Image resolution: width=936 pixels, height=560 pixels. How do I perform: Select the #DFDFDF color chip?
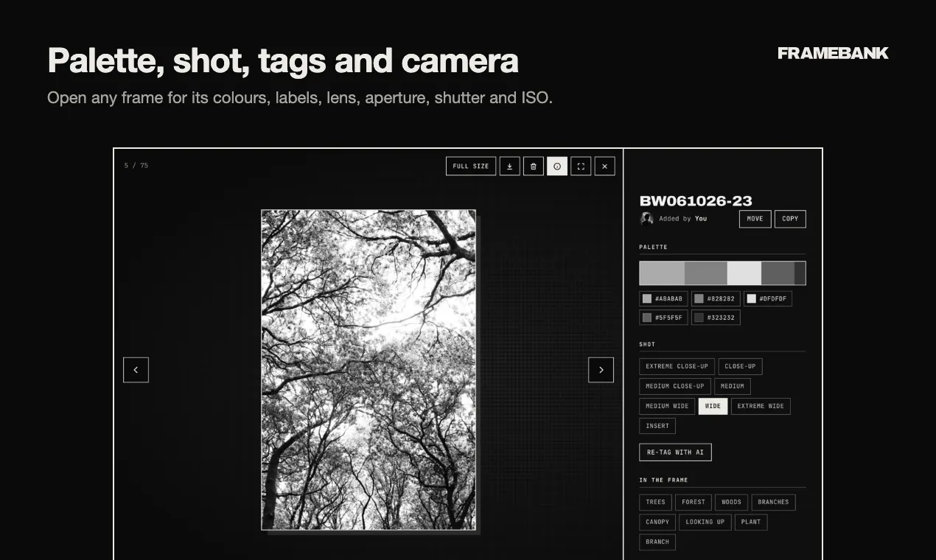pos(768,298)
